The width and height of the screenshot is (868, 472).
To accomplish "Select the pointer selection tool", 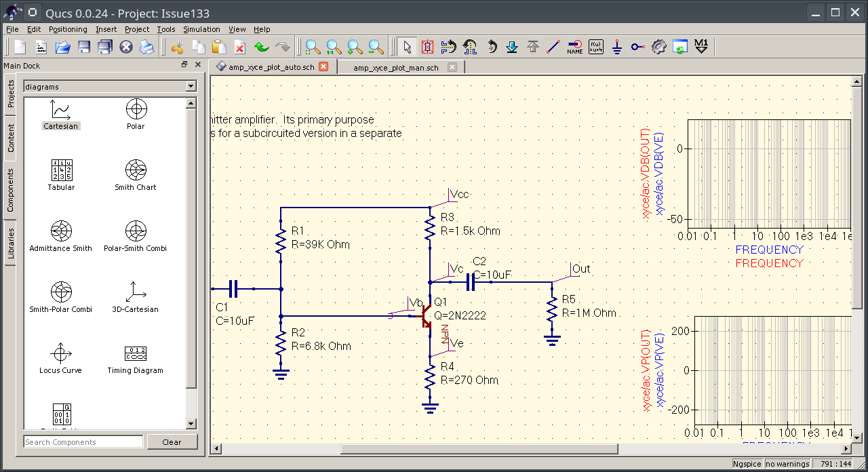I will 408,47.
